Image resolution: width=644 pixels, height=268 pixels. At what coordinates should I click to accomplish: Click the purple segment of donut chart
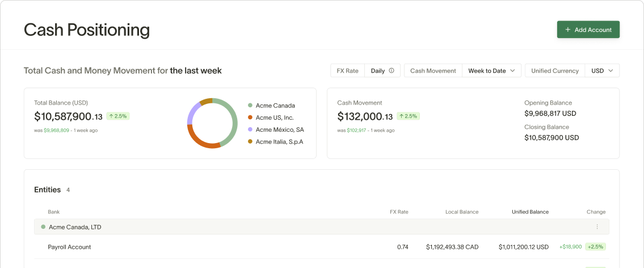coord(192,113)
